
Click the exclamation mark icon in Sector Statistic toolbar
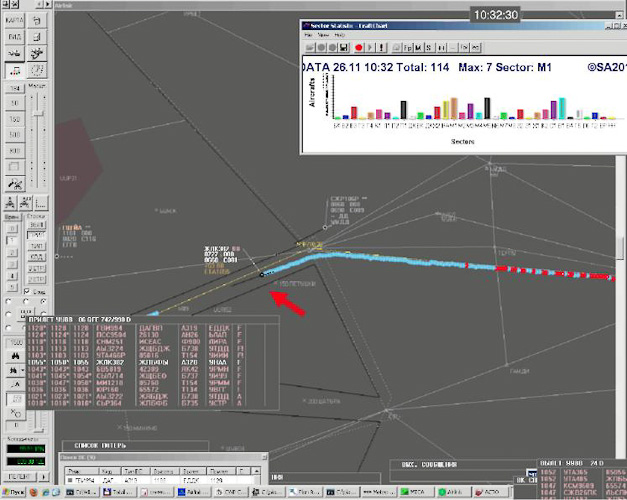pos(381,48)
